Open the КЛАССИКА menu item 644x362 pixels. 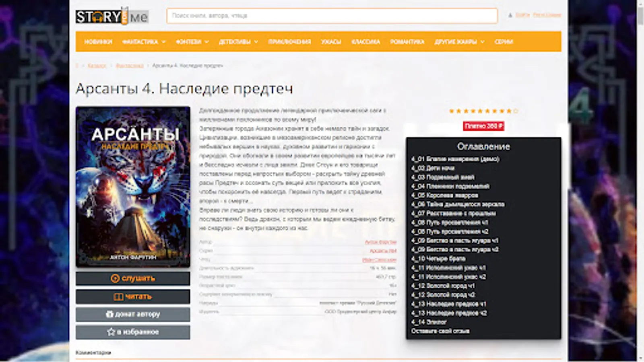click(366, 42)
